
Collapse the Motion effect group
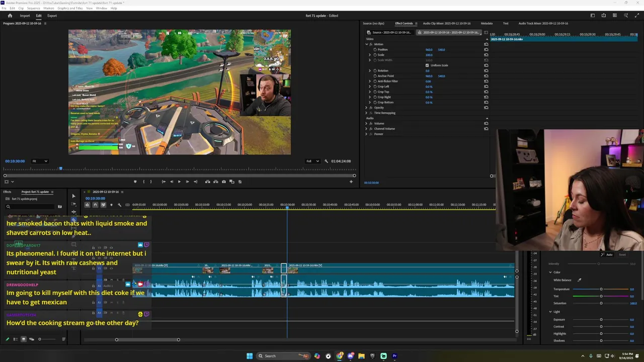[366, 44]
